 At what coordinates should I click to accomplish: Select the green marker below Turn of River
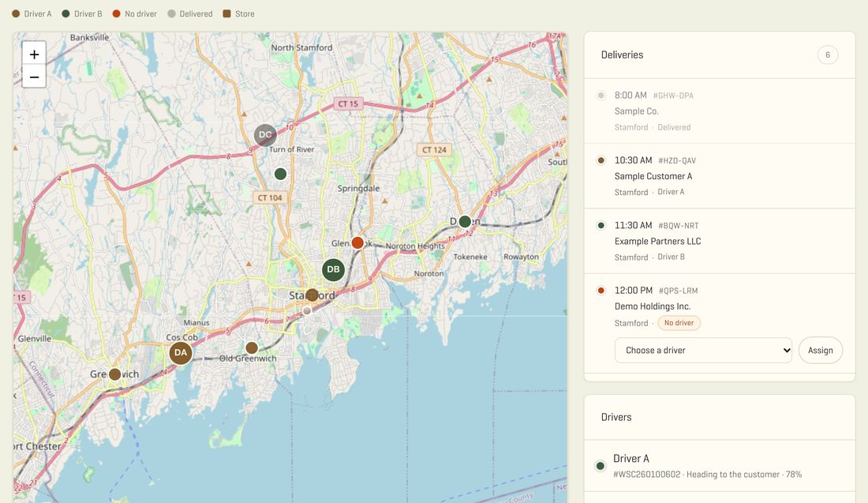(281, 174)
